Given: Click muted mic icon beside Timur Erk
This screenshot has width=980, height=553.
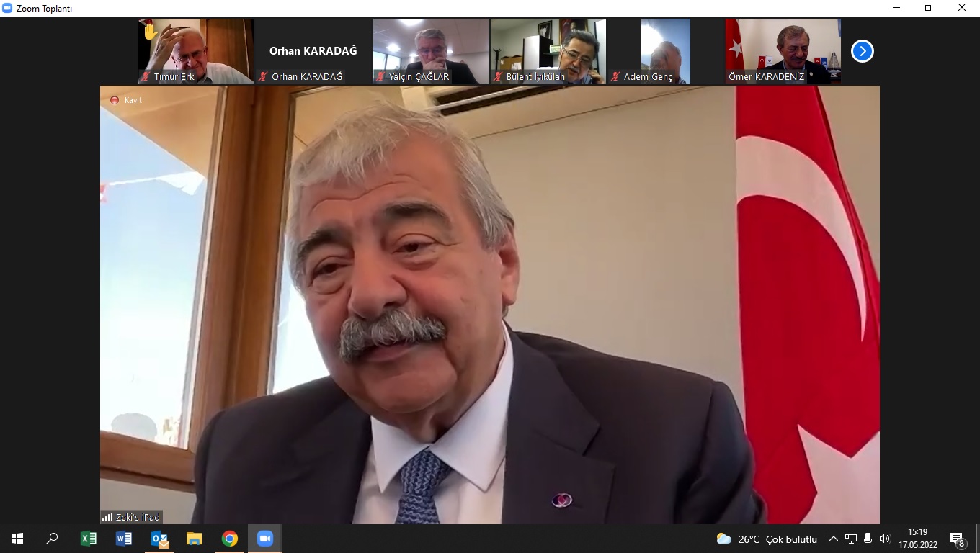Looking at the screenshot, I should 146,77.
